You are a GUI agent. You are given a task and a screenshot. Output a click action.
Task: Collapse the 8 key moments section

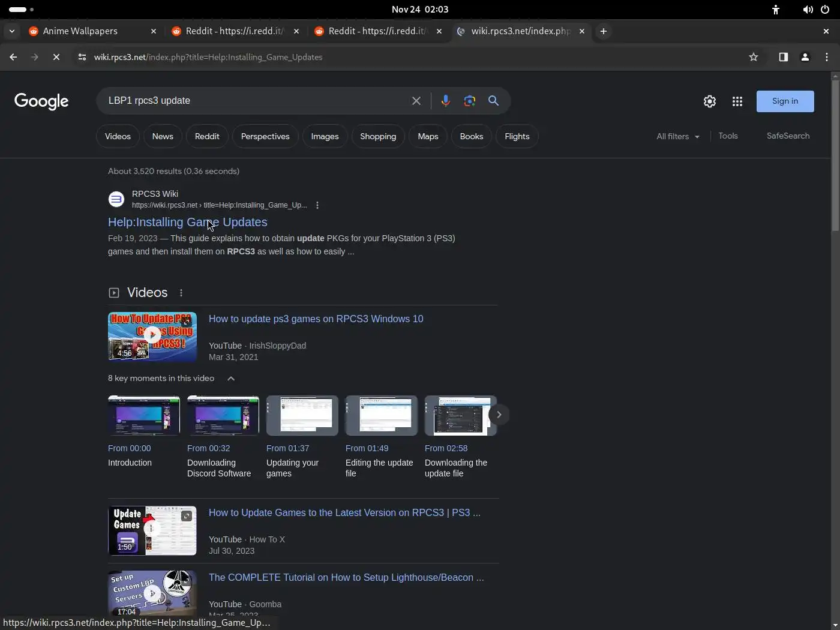pos(231,379)
